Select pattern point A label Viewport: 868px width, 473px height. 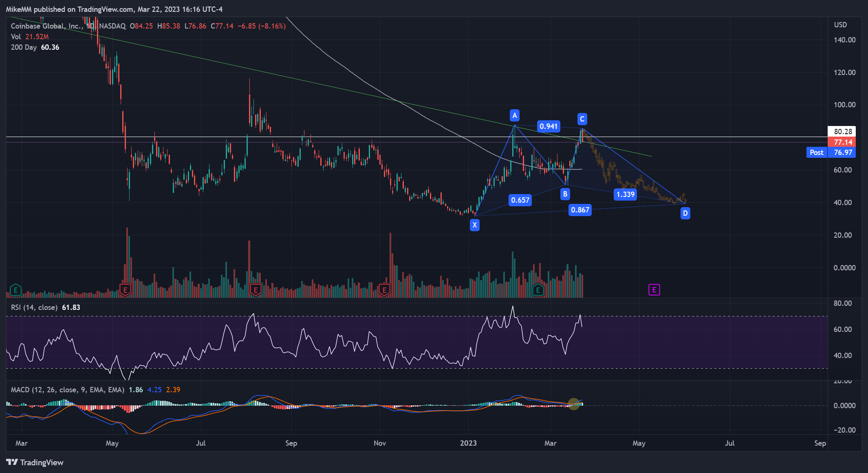click(x=515, y=115)
